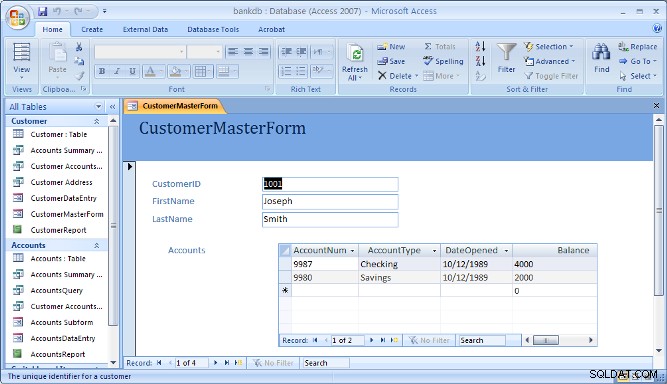Toggle Bold formatting

click(102, 71)
